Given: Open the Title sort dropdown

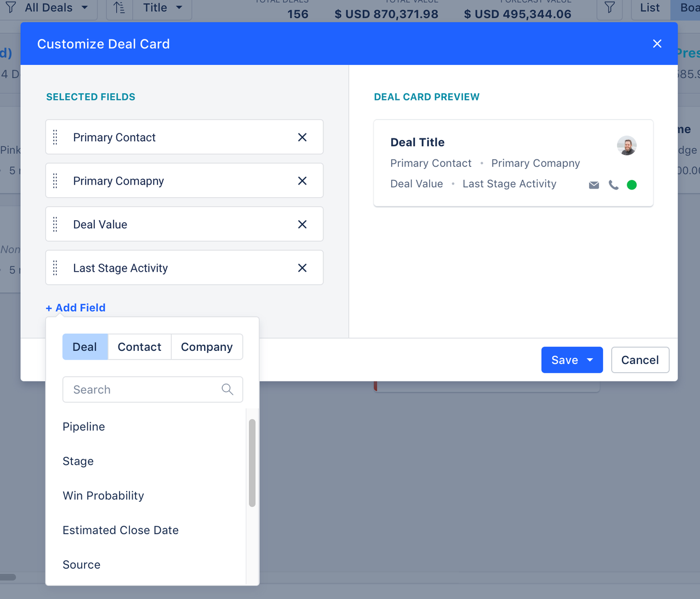Looking at the screenshot, I should pos(162,8).
